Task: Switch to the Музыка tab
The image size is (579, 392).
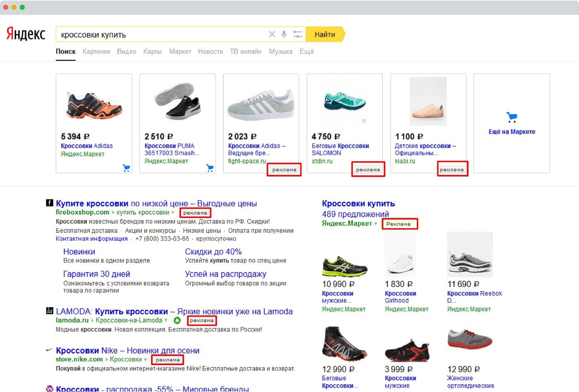Action: (280, 52)
